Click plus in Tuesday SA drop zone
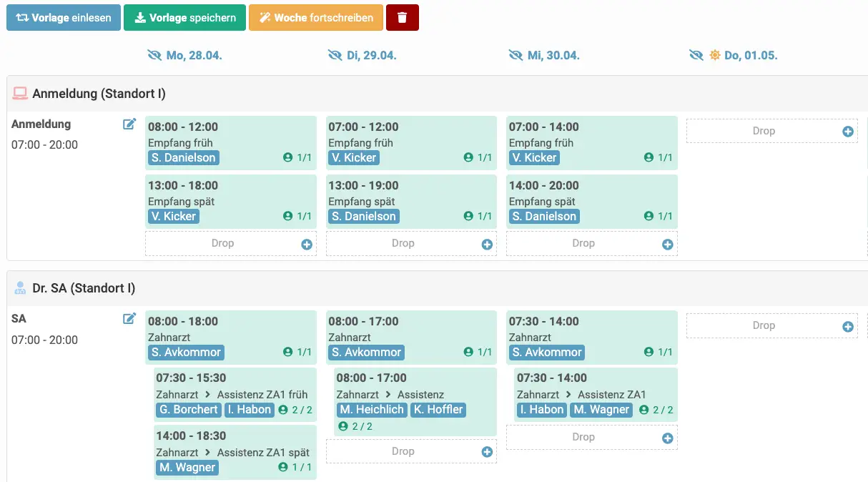Image resolution: width=868 pixels, height=482 pixels. [487, 452]
